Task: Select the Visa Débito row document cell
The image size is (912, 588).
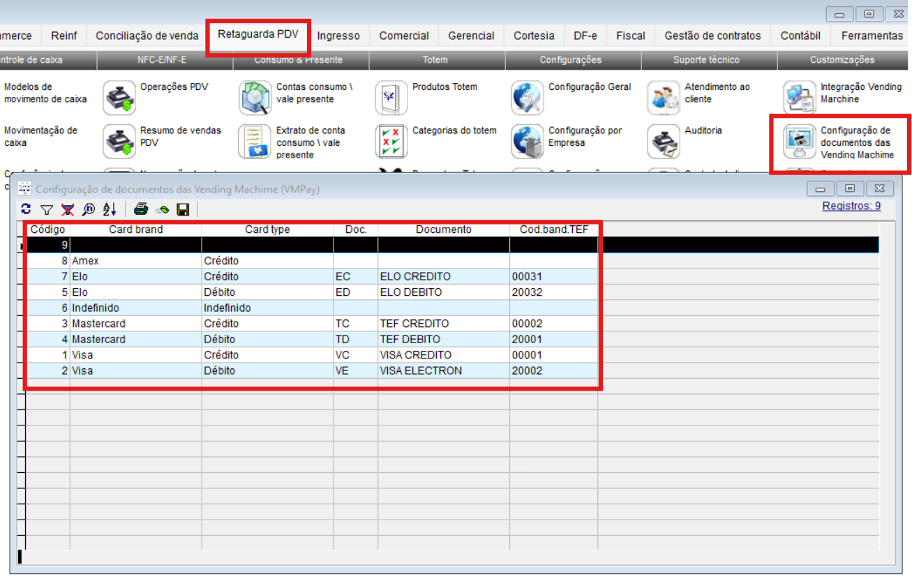Action: coord(443,371)
